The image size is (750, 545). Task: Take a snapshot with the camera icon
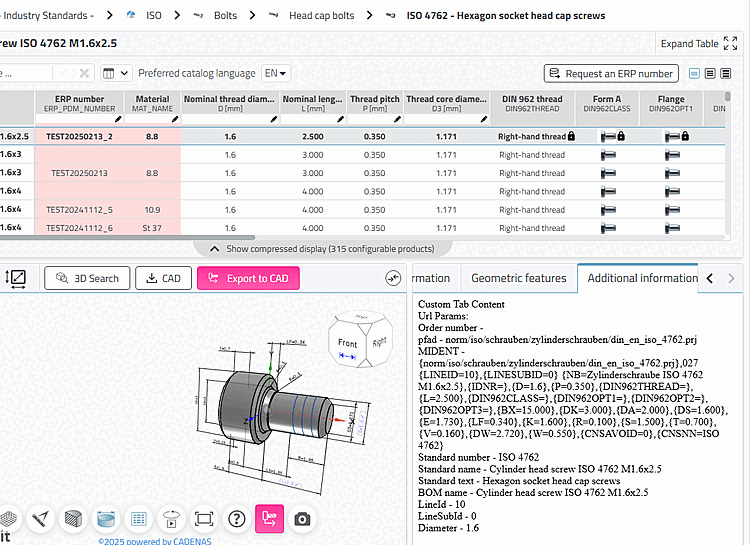click(302, 519)
